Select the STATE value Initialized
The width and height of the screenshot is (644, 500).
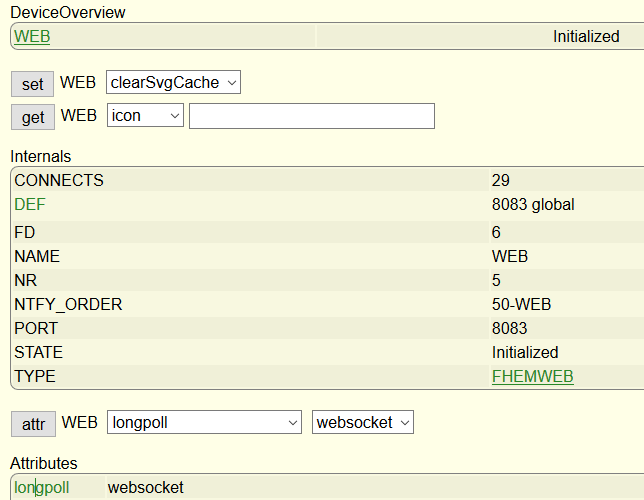click(525, 353)
